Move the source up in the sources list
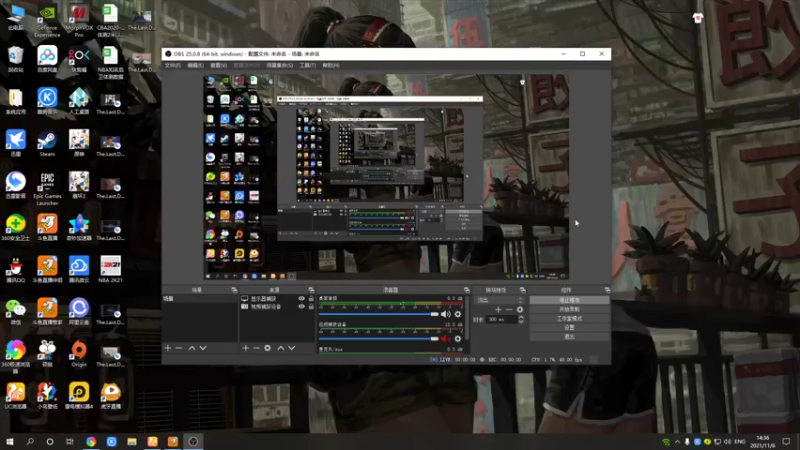 (x=281, y=348)
